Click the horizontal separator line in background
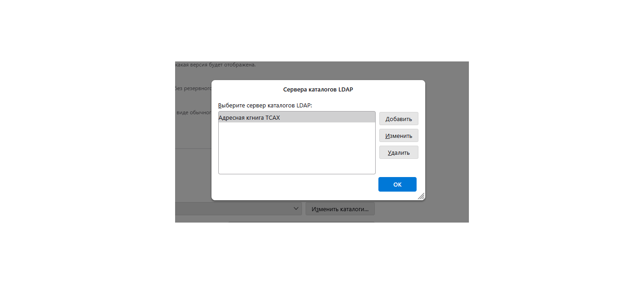 click(193, 148)
